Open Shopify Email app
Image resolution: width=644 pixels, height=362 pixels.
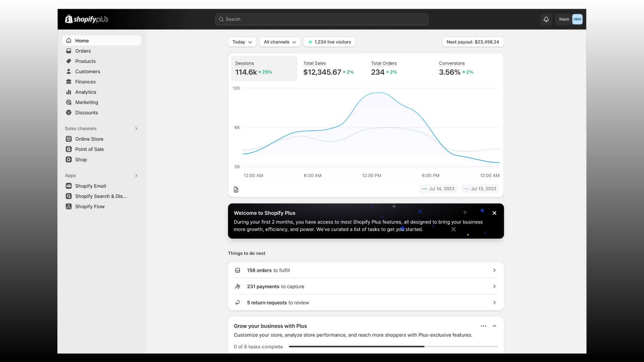coord(90,186)
